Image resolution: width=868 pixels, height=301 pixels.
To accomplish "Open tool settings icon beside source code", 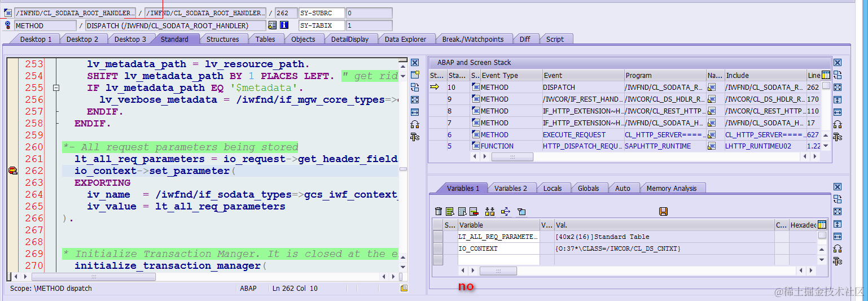I will [415, 137].
